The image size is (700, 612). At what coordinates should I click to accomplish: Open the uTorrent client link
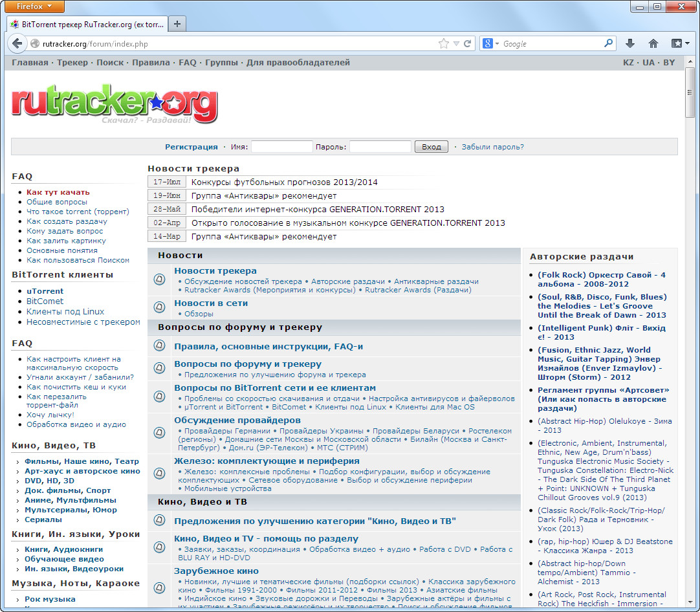45,291
